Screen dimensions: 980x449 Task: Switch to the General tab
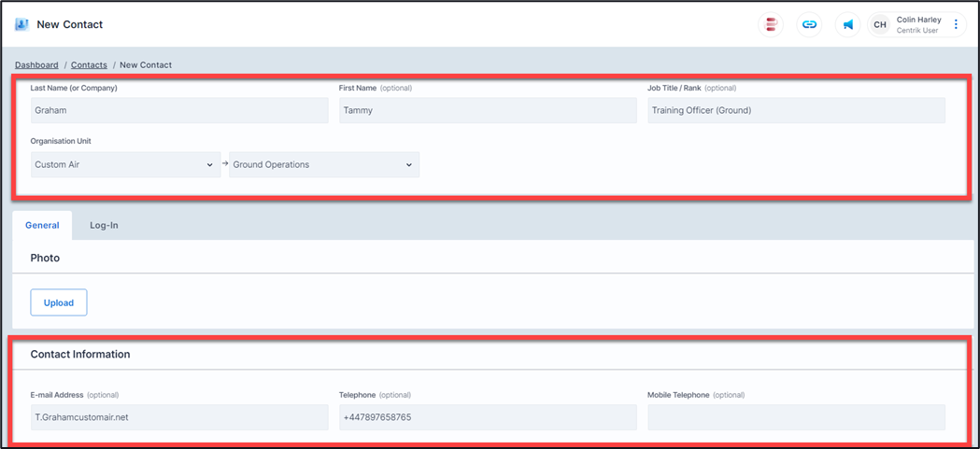(x=42, y=225)
